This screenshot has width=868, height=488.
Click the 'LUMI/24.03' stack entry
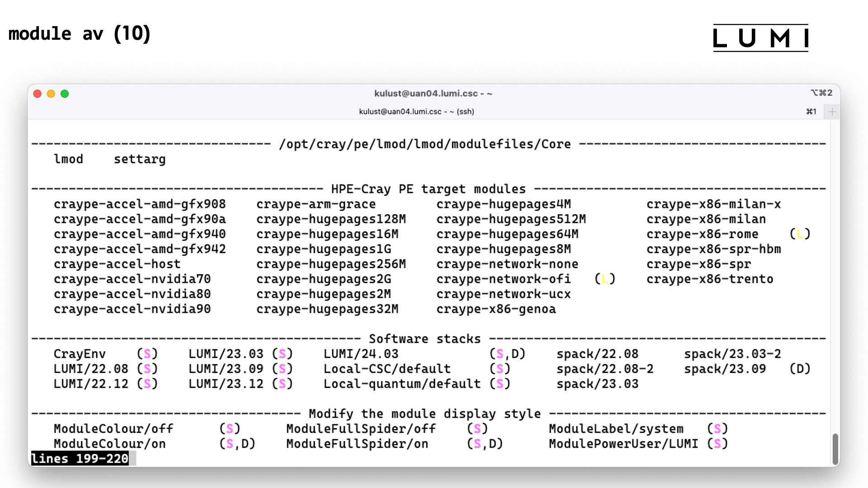tap(361, 354)
